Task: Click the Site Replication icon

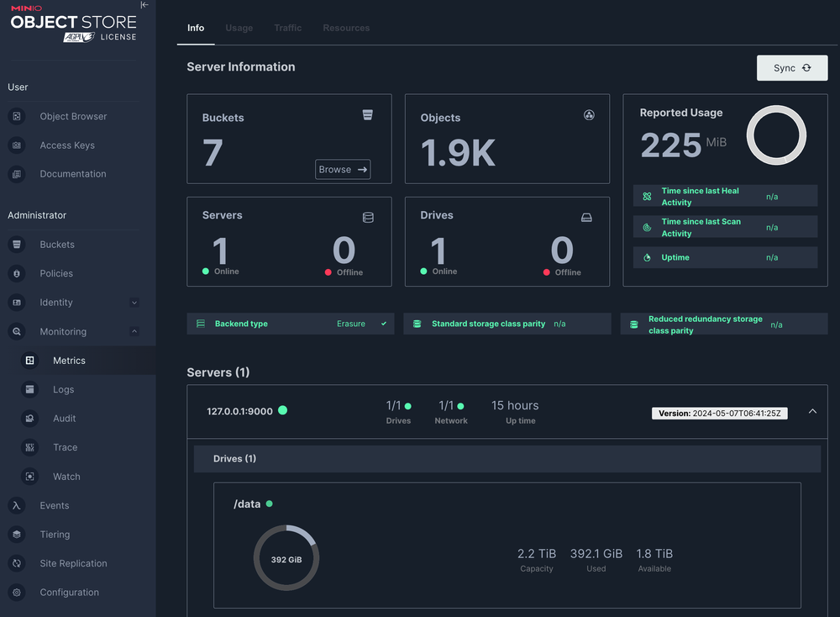Action: [16, 563]
